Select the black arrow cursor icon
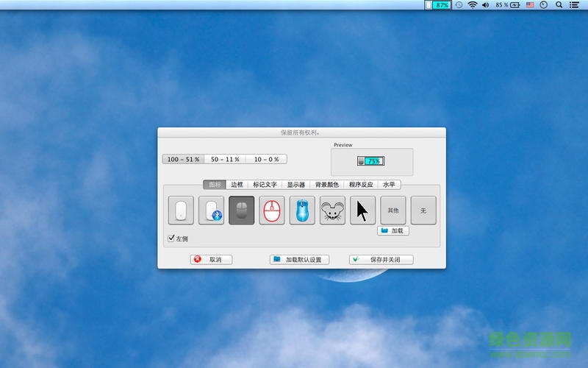Screen dimensions: 588x368 point(363,210)
